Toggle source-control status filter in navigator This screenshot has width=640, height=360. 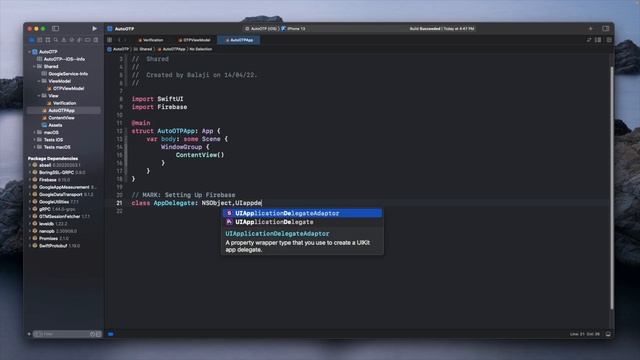(98, 334)
